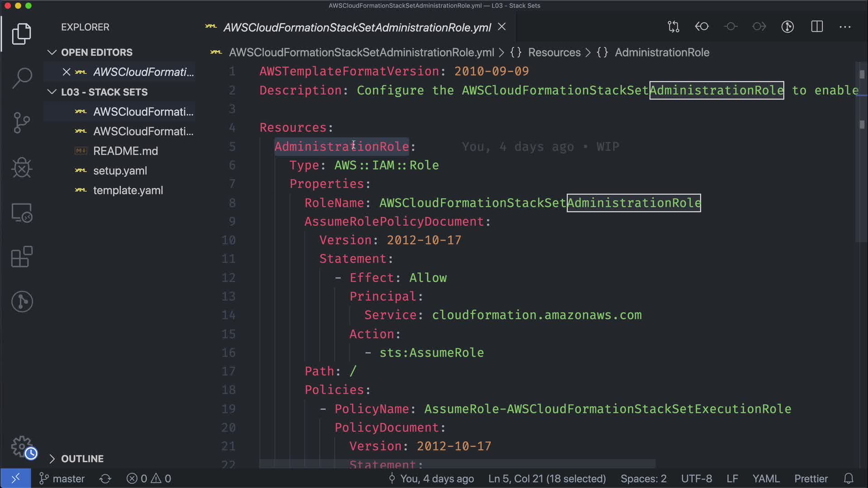Click the Open Changes editor toolbar icon

[673, 27]
